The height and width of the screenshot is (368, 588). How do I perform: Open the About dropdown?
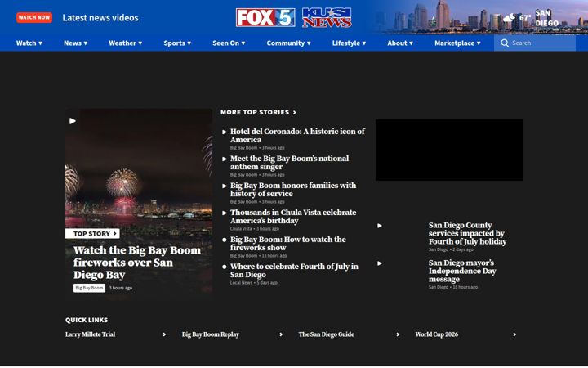click(399, 43)
